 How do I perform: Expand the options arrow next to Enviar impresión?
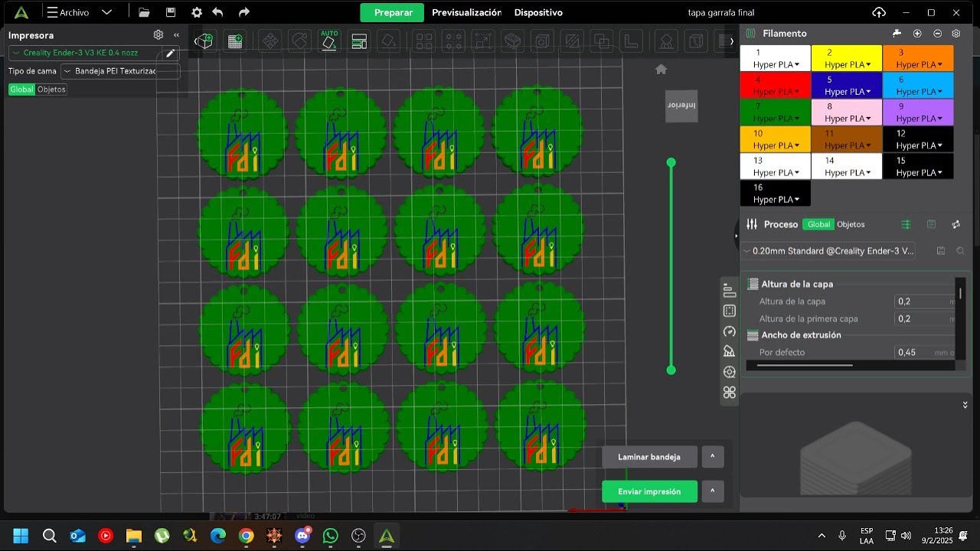coord(712,491)
